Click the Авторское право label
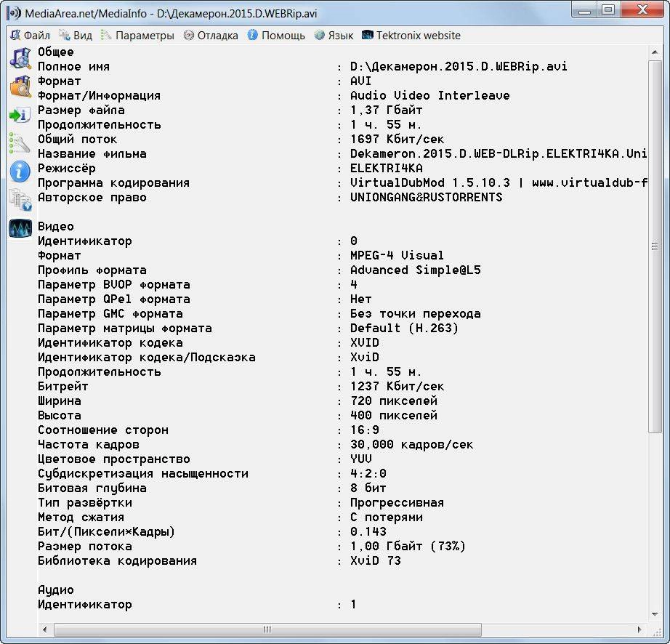The width and height of the screenshot is (670, 644). [x=92, y=198]
